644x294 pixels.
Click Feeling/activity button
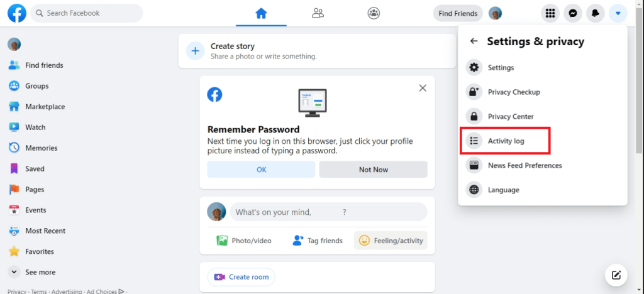(x=391, y=241)
